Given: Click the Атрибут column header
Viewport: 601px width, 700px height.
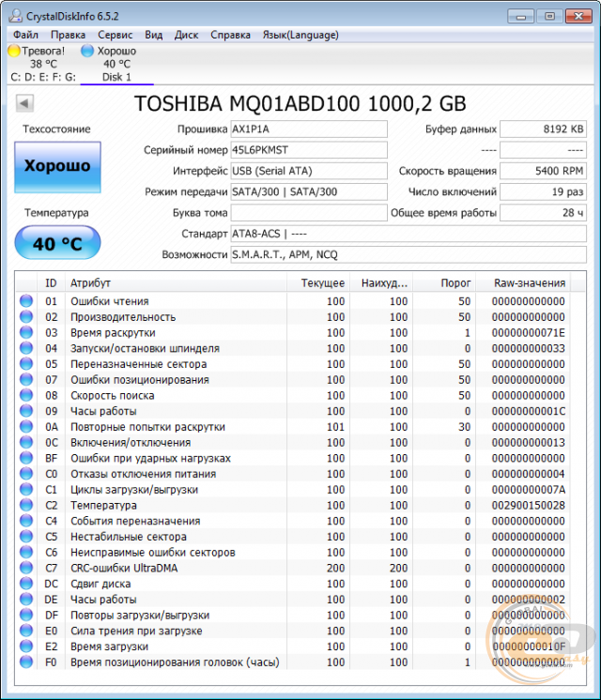Looking at the screenshot, I should pos(176,283).
